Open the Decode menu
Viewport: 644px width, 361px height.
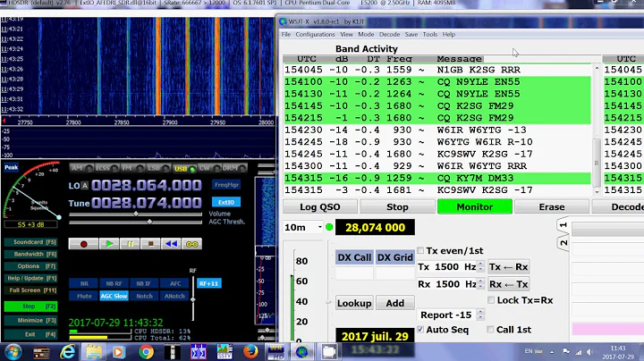point(389,35)
